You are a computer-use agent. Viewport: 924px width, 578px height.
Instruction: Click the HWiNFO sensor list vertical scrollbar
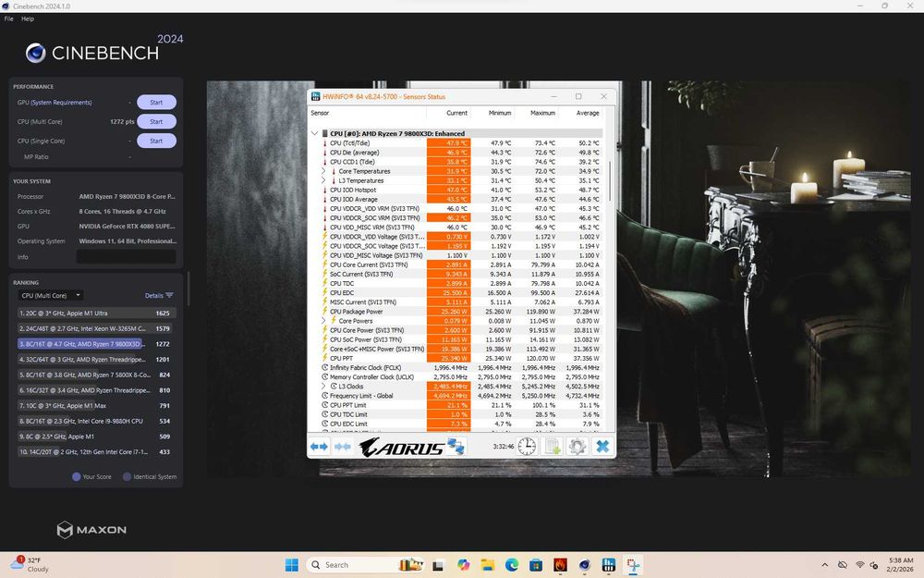[610, 183]
